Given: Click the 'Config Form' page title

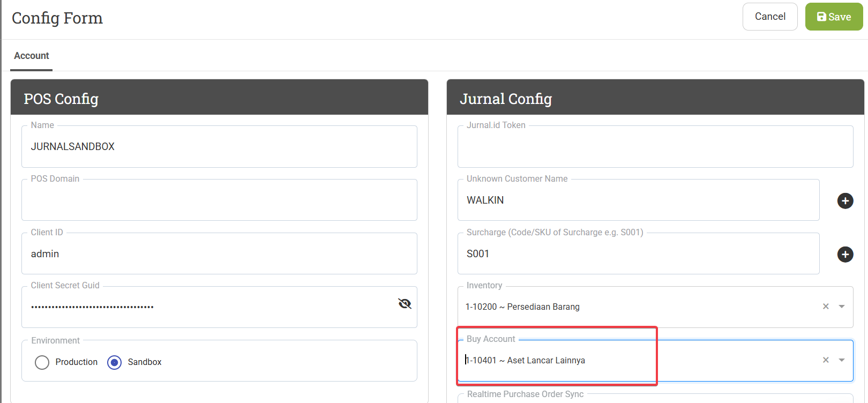Looking at the screenshot, I should [x=57, y=18].
